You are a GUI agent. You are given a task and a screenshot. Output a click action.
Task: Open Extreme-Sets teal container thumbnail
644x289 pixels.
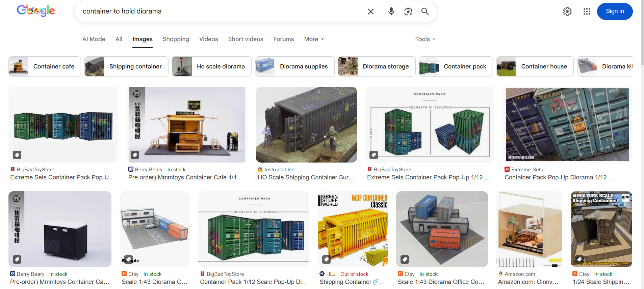[x=567, y=124]
